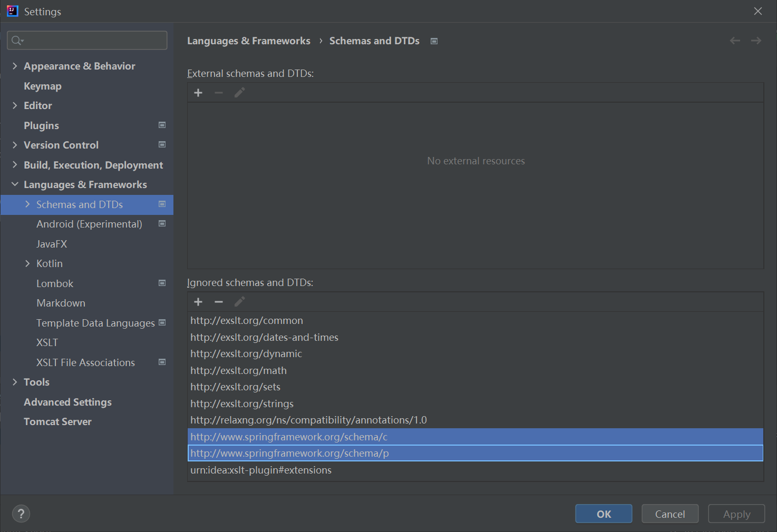Click the project icon next to Template Data Languages
The width and height of the screenshot is (777, 532).
coord(162,322)
